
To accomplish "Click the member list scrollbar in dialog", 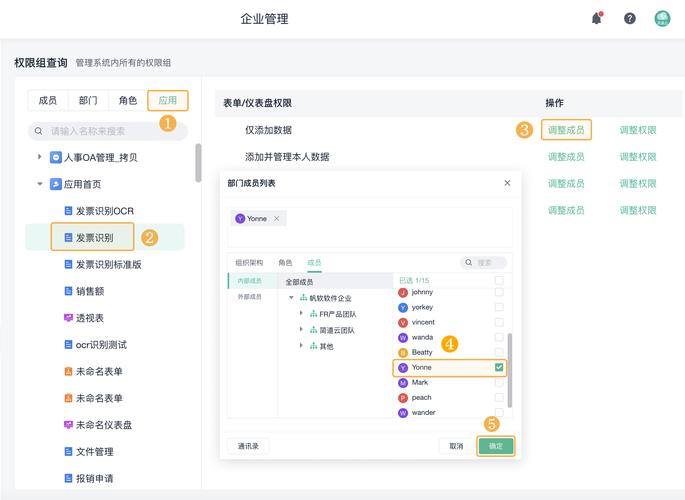I will click(509, 370).
